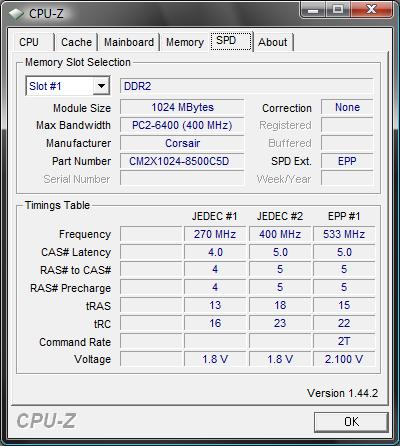Select the 400 MHz frequency cell
Viewport: 400px width, 446px height.
click(x=280, y=234)
